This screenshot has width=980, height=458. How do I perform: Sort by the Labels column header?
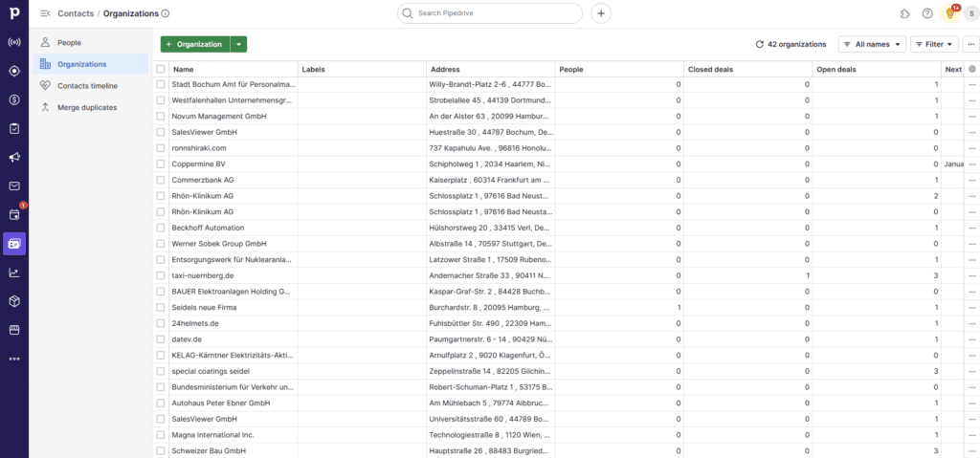[x=362, y=70]
